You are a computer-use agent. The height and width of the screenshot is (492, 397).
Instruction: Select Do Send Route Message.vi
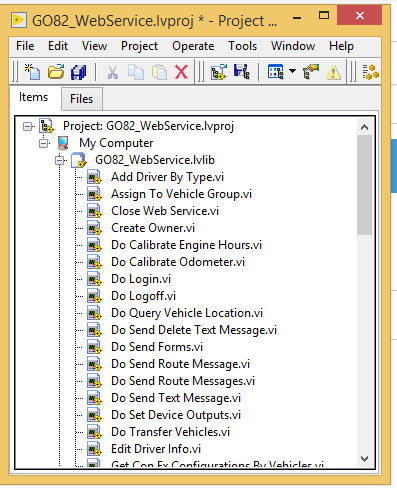180,364
